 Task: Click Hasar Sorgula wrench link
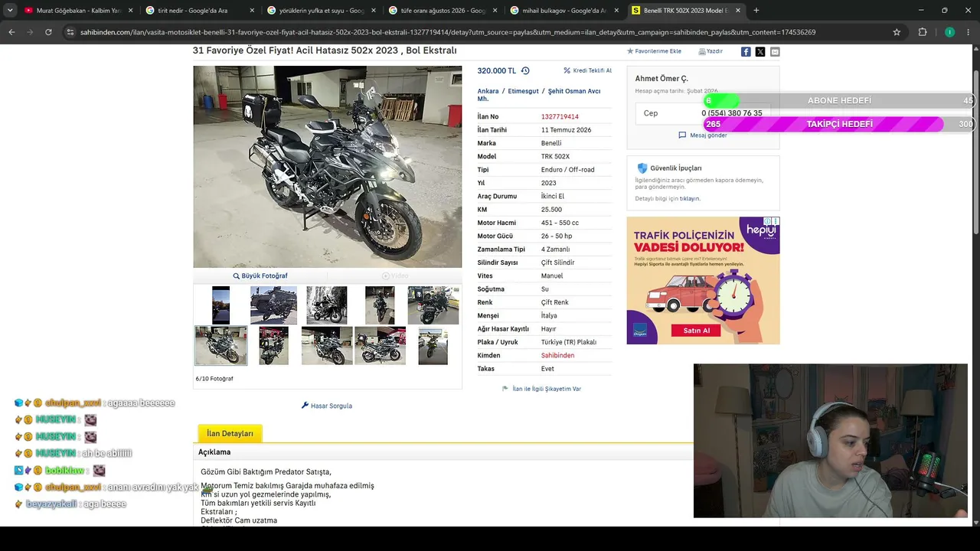click(327, 406)
